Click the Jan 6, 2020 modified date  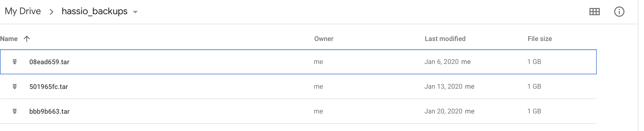pos(441,62)
